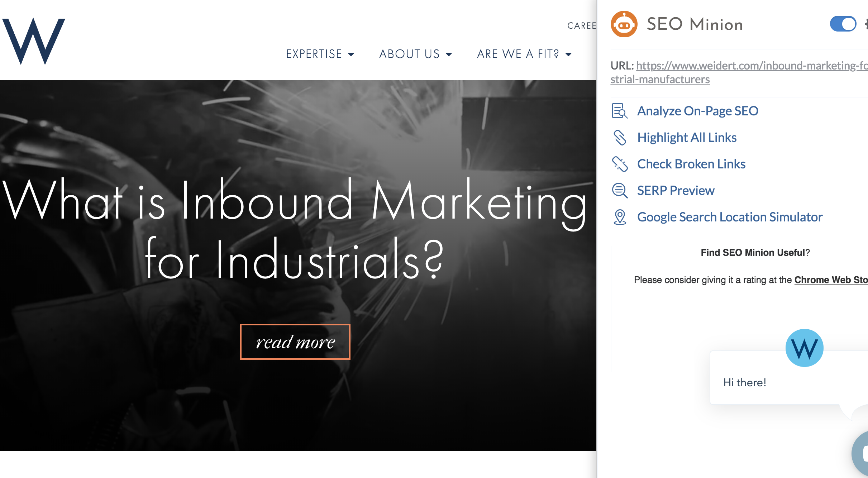The height and width of the screenshot is (478, 868).
Task: Click the Weidert W logo in the header
Action: pyautogui.click(x=34, y=41)
